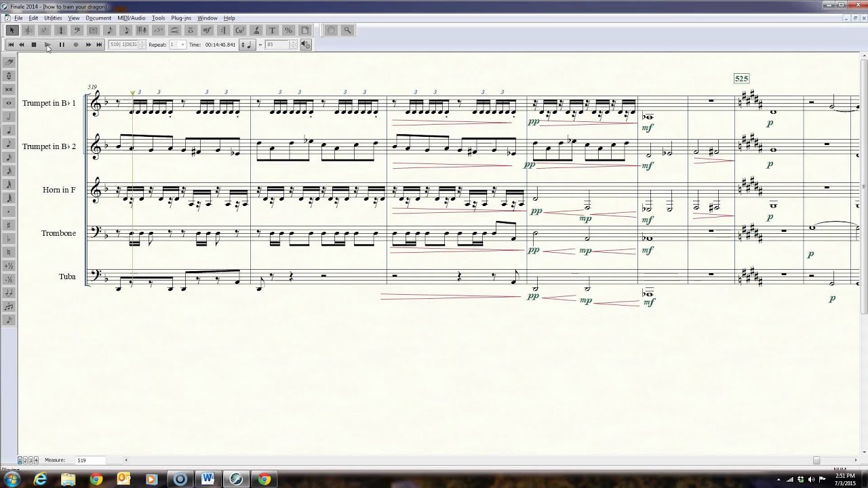This screenshot has width=868, height=488.
Task: Choose raise half step tool
Action: pyautogui.click(x=9, y=266)
